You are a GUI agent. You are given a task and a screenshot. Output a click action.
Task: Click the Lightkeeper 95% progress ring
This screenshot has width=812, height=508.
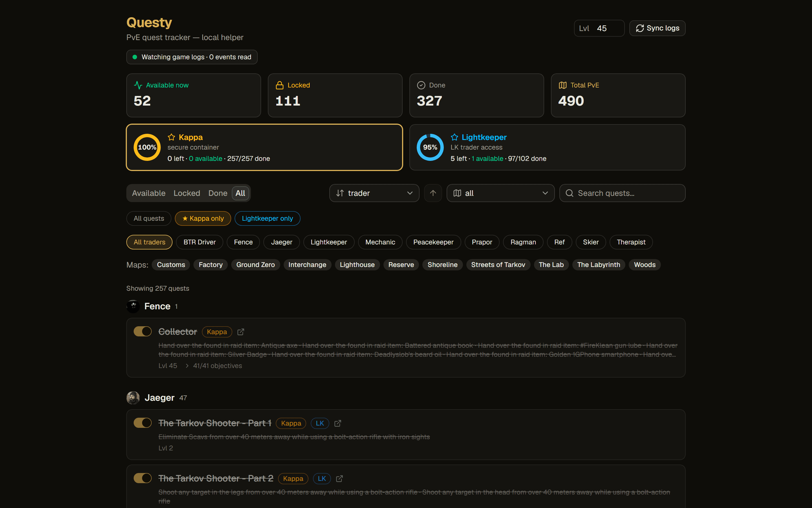(430, 147)
